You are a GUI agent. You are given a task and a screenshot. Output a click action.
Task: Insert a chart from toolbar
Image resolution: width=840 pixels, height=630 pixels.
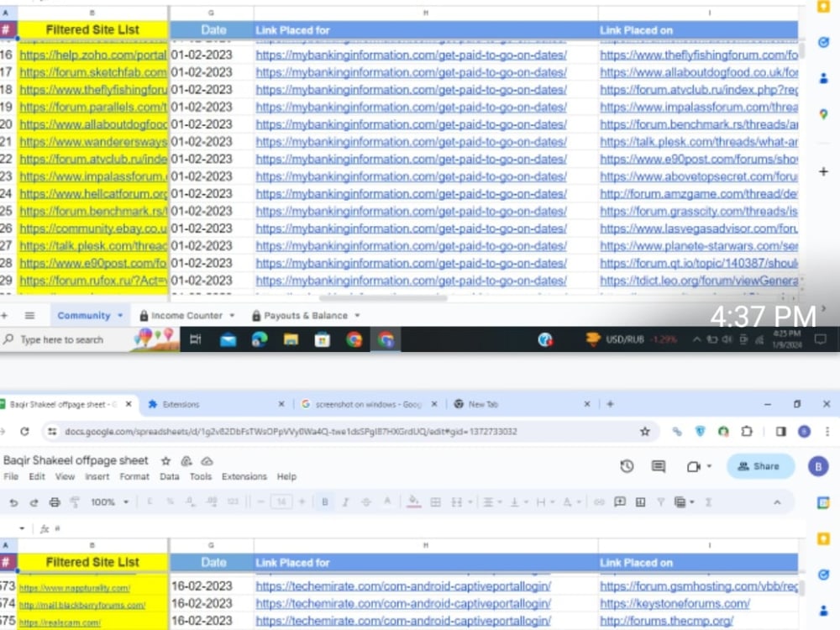coord(640,502)
